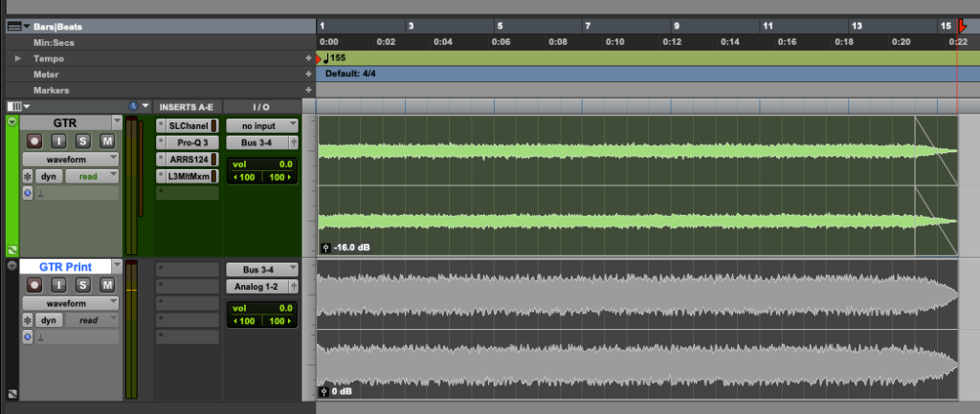Screen dimensions: 980x414
Task: Click the L3MltMxm insert selector dot
Action: pyautogui.click(x=161, y=176)
